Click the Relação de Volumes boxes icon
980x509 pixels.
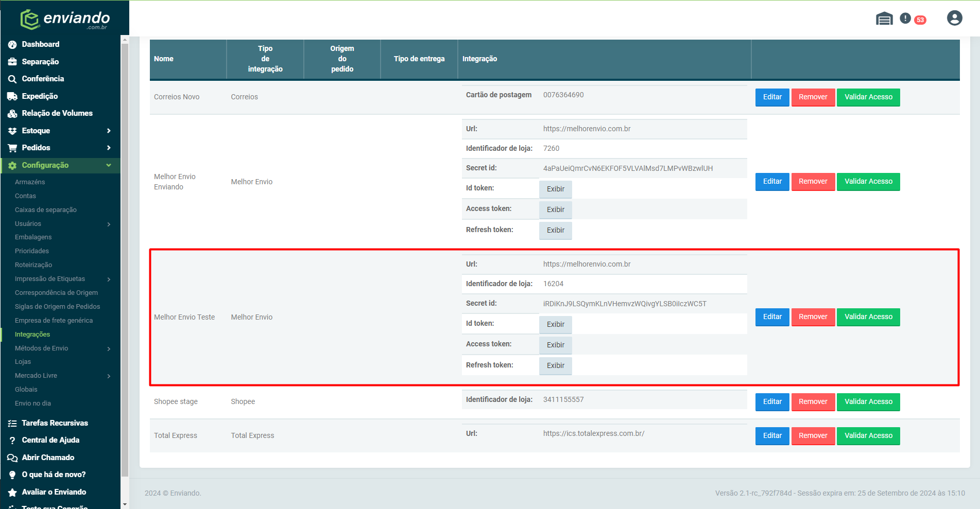[x=12, y=114]
